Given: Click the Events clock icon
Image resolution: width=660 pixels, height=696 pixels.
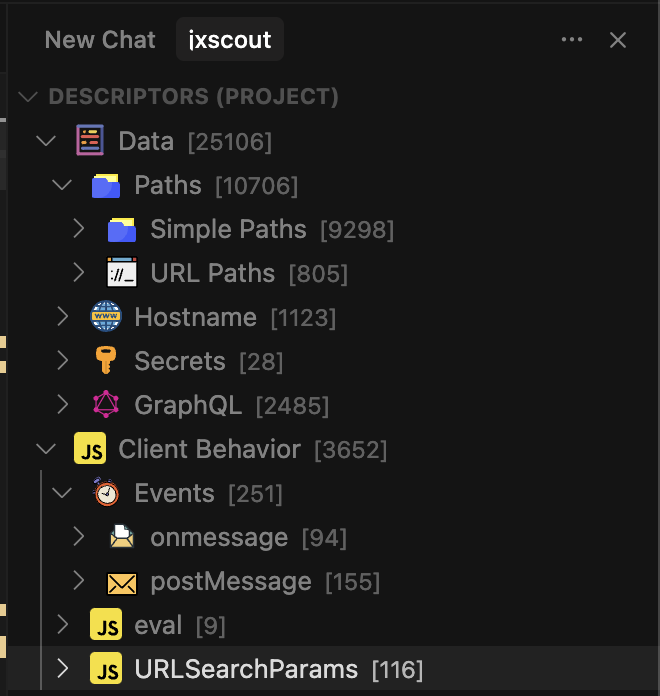Looking at the screenshot, I should (106, 493).
